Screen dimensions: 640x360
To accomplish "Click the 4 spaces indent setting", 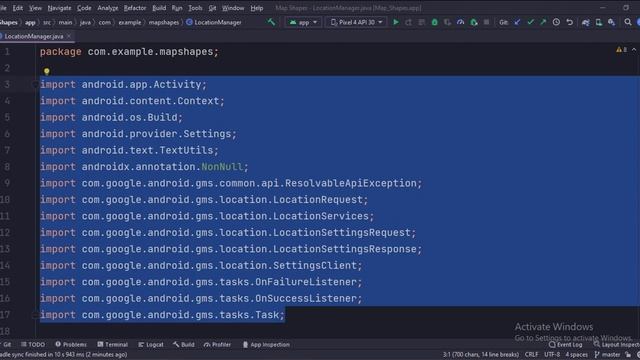I will (577, 355).
